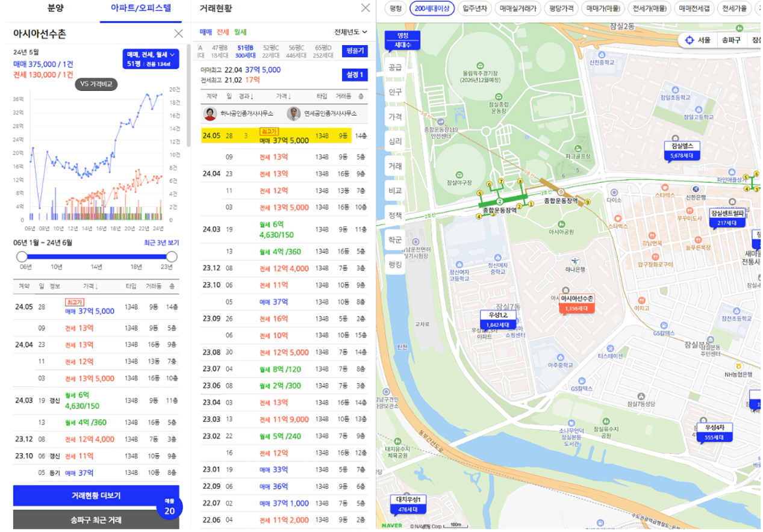Screen dimensions: 763x532
Task: Click the 평풀기 button
Action: pos(354,51)
